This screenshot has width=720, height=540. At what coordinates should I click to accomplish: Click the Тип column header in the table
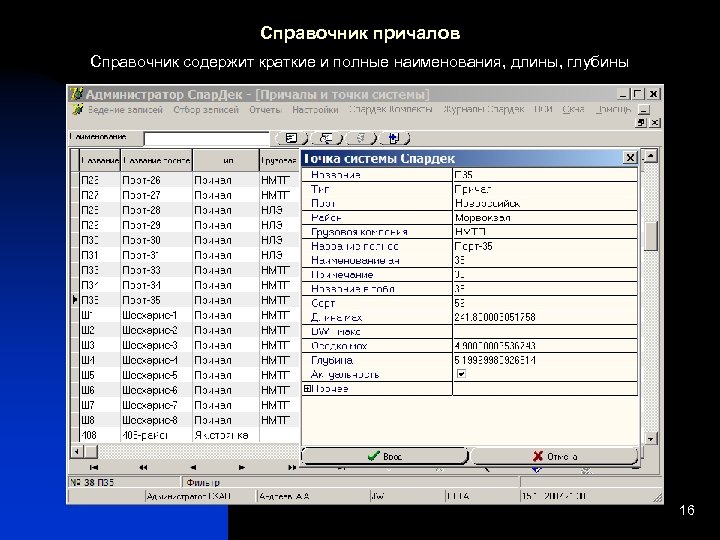coord(226,160)
